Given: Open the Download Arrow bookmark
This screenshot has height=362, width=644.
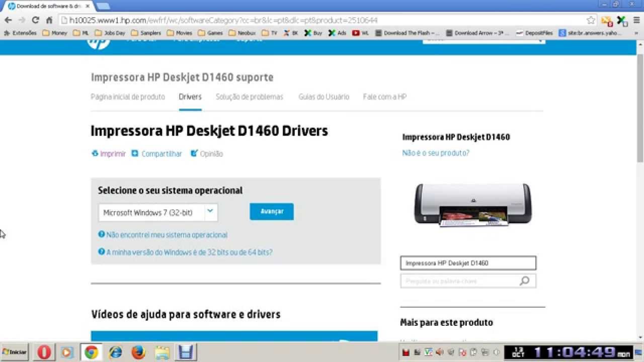Looking at the screenshot, I should (478, 33).
